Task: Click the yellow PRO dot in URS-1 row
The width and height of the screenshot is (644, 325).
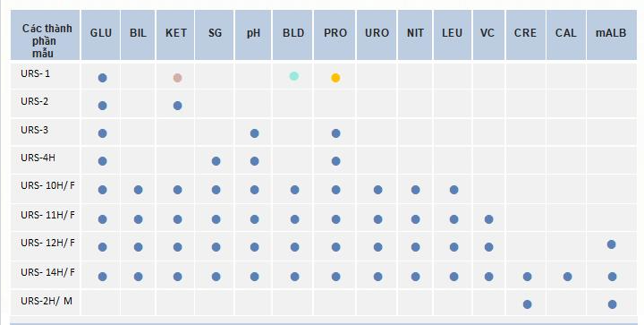Action: (x=335, y=78)
